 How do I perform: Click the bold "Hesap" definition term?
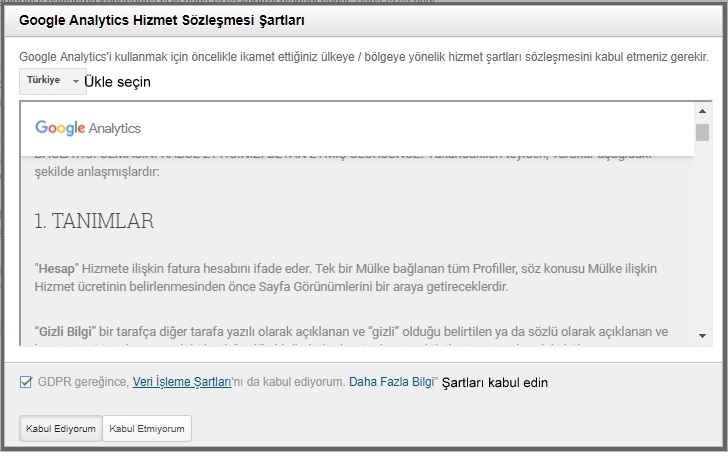click(x=57, y=268)
